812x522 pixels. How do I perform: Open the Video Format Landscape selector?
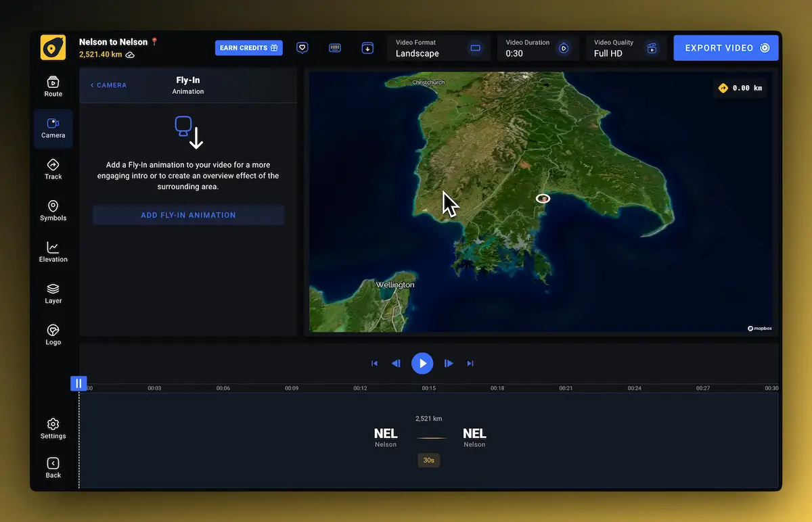[439, 48]
